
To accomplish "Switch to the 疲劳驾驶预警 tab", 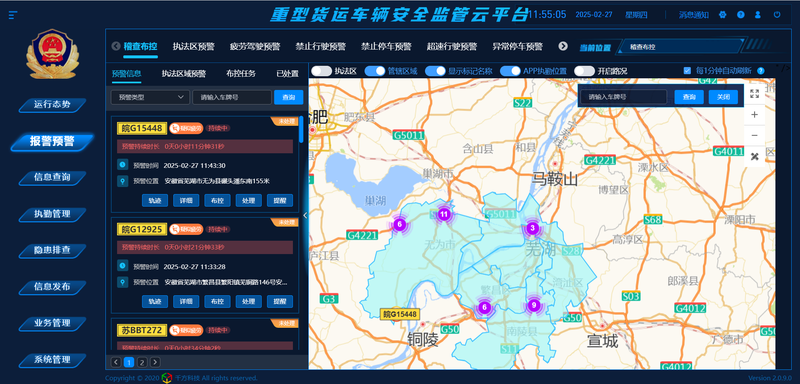I will tap(255, 46).
